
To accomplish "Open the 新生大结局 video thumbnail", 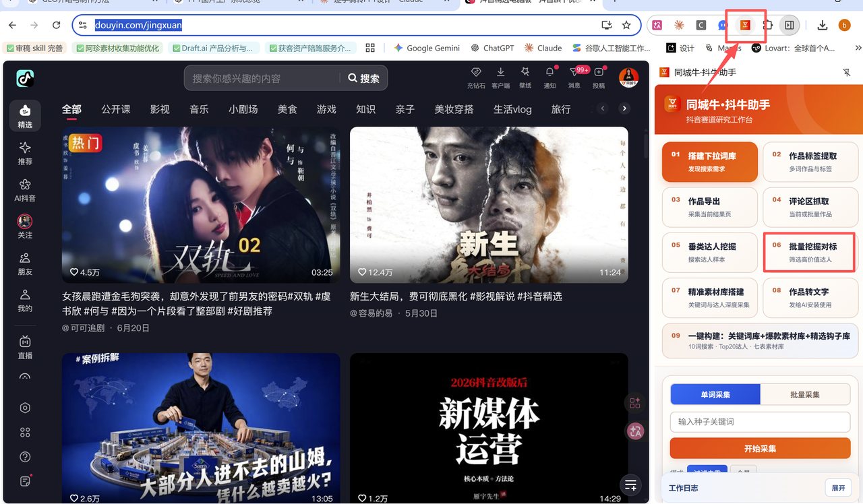I will pos(489,205).
